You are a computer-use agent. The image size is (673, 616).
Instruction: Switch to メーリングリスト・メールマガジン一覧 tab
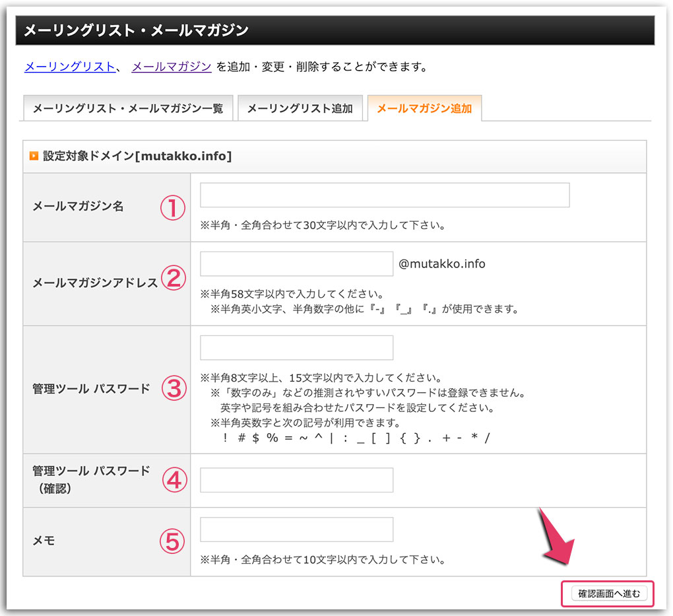point(128,108)
